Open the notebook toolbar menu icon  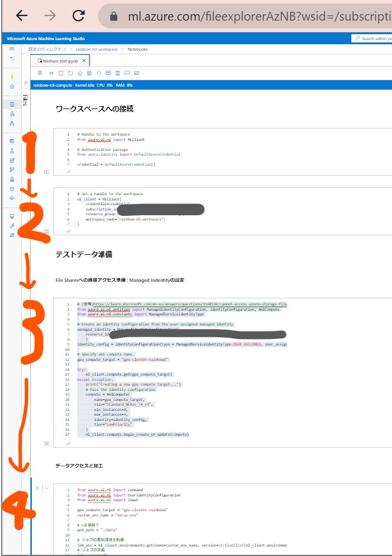click(39, 73)
